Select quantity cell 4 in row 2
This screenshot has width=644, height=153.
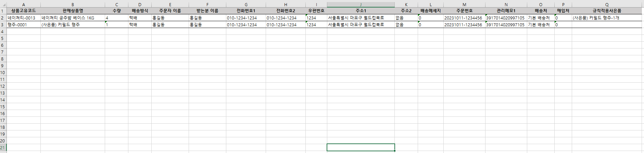click(x=117, y=18)
